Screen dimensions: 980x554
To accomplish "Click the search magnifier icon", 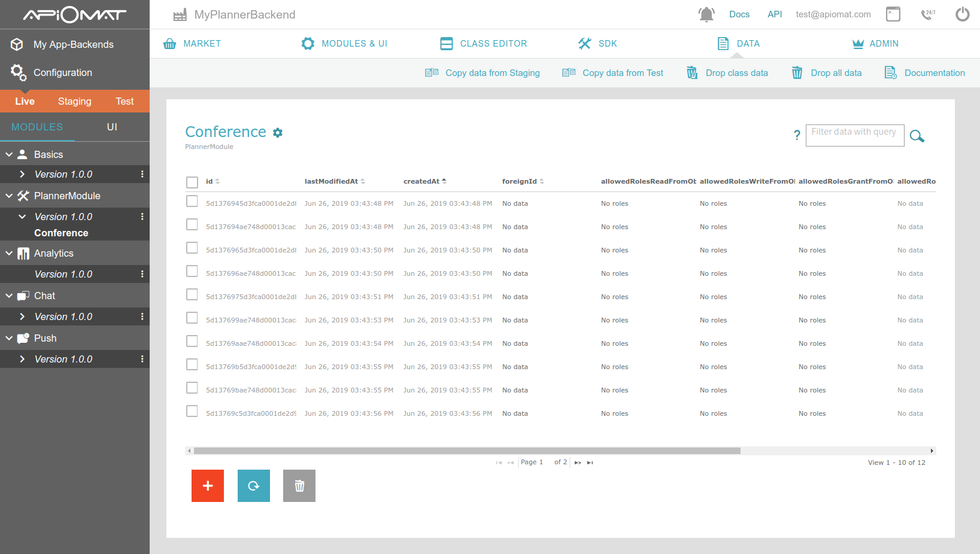I will tap(917, 136).
